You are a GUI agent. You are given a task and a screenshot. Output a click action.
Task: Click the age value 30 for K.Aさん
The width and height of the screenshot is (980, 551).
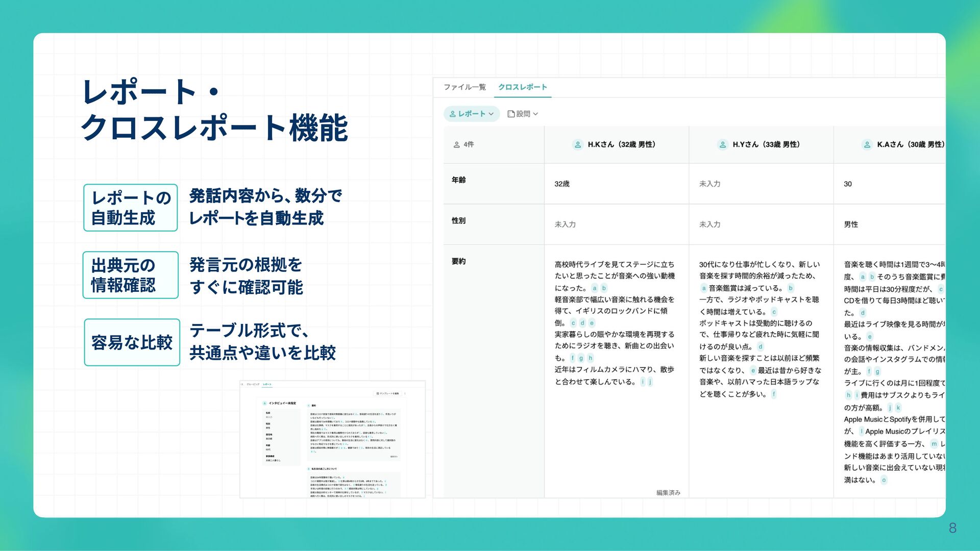[x=848, y=184]
